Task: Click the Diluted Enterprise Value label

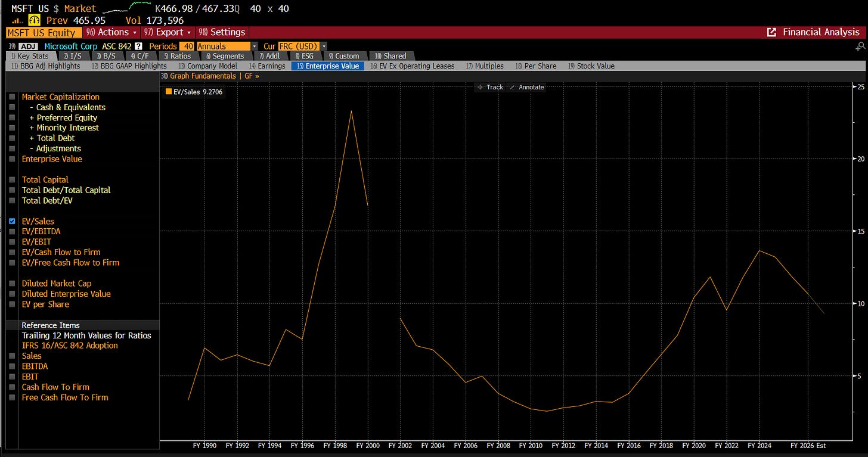Action: (x=66, y=294)
